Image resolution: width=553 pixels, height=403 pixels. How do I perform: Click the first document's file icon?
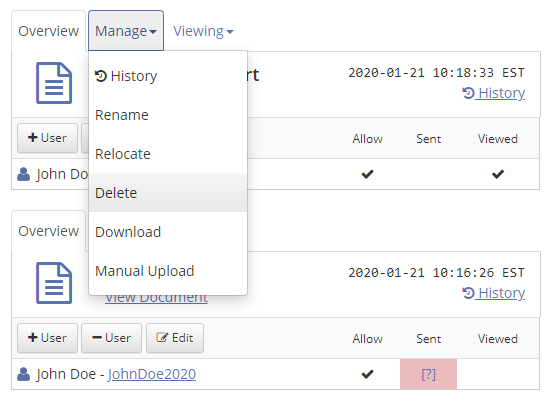pyautogui.click(x=54, y=83)
